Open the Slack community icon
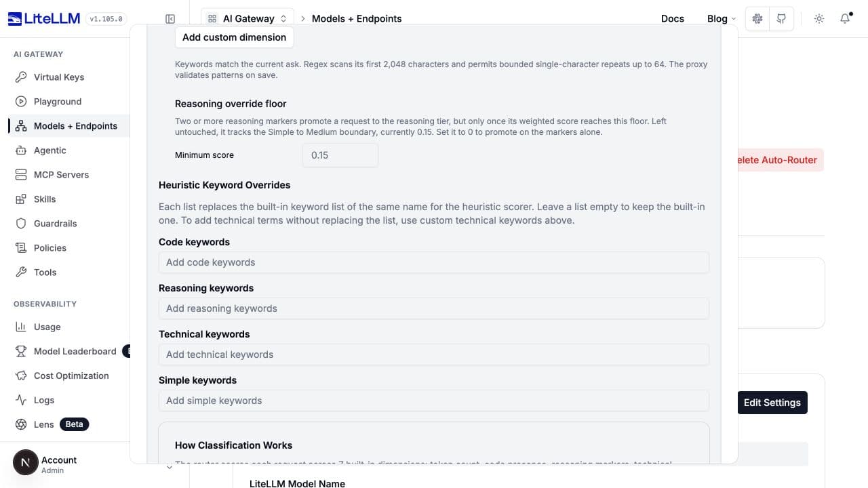This screenshot has height=488, width=868. click(757, 19)
